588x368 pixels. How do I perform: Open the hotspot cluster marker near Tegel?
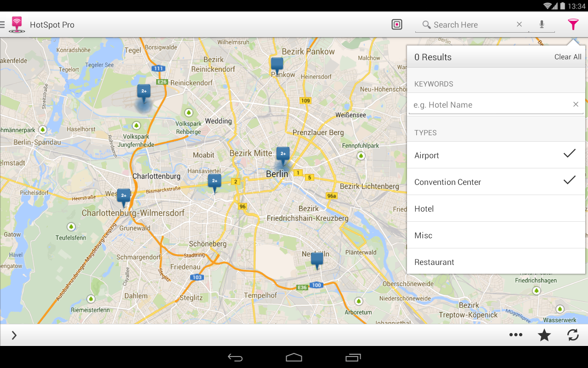(144, 93)
